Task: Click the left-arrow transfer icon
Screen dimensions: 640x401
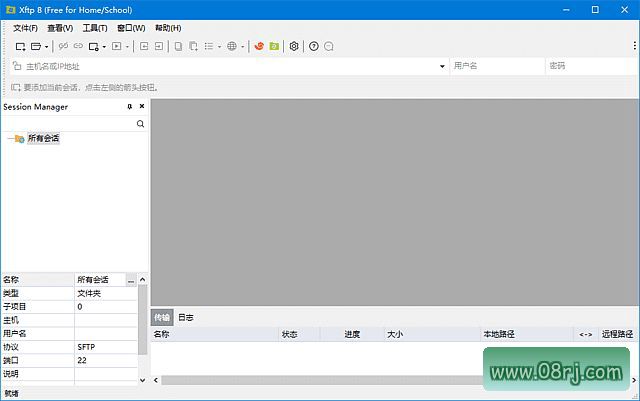Action: click(x=144, y=46)
